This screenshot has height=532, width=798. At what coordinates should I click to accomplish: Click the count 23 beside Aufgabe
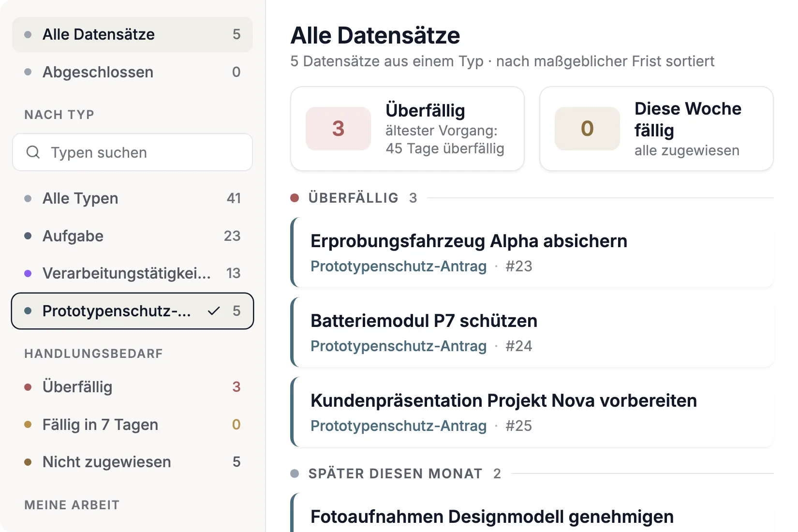(x=232, y=236)
